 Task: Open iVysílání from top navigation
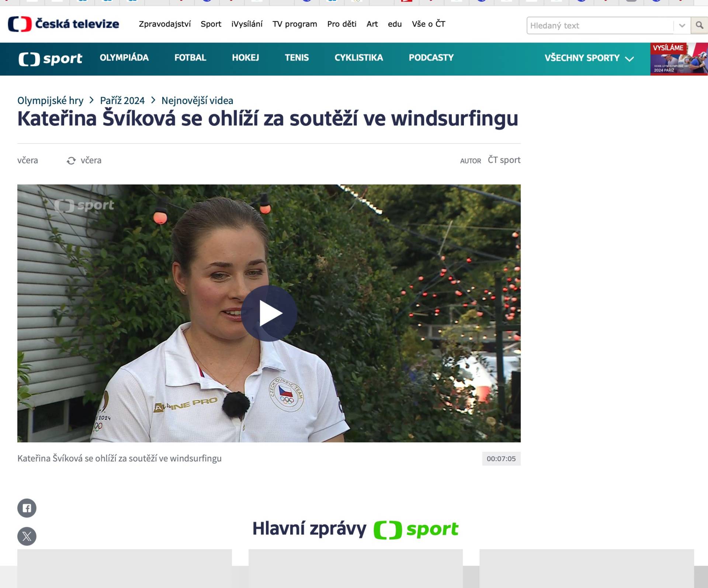click(247, 24)
